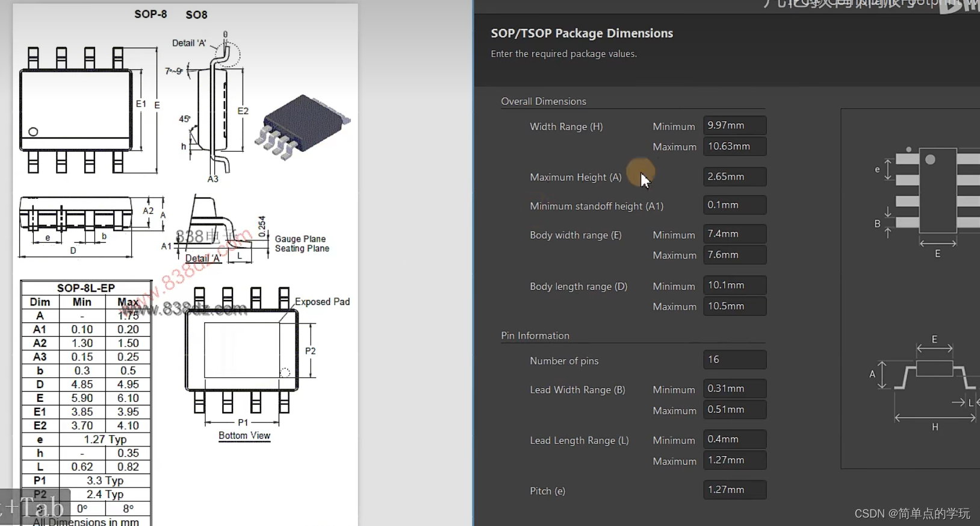Select the Lead Width Range (B) Minimum field

734,389
